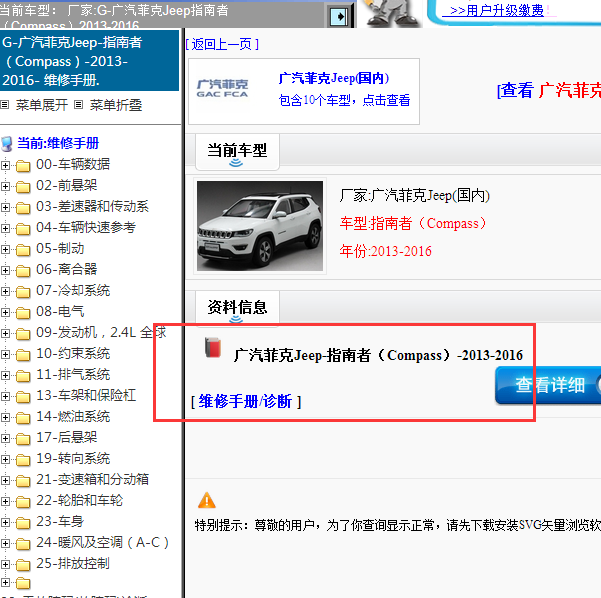Click the folder icon for 14-燃油系统
The height and width of the screenshot is (598, 601).
(23, 418)
